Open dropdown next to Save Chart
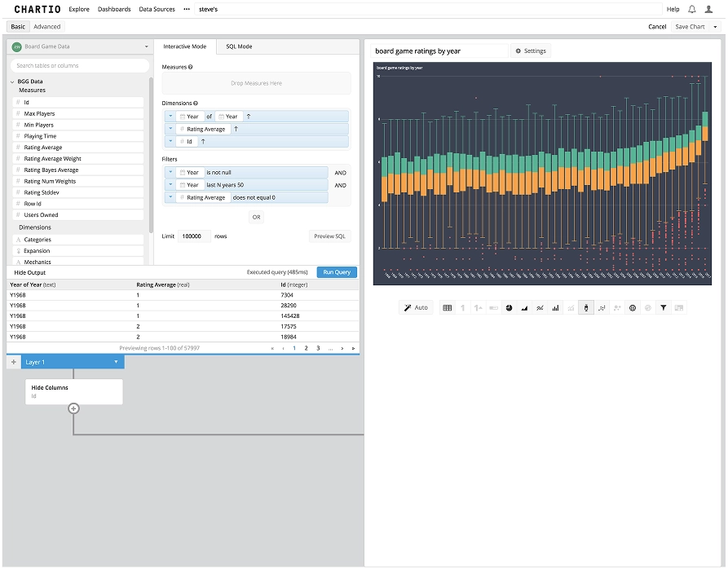Screen dimensions: 728x569 pyautogui.click(x=716, y=27)
